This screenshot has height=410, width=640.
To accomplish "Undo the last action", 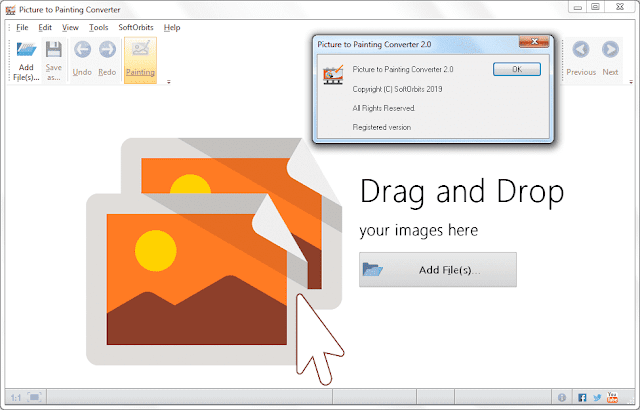I will pos(82,60).
